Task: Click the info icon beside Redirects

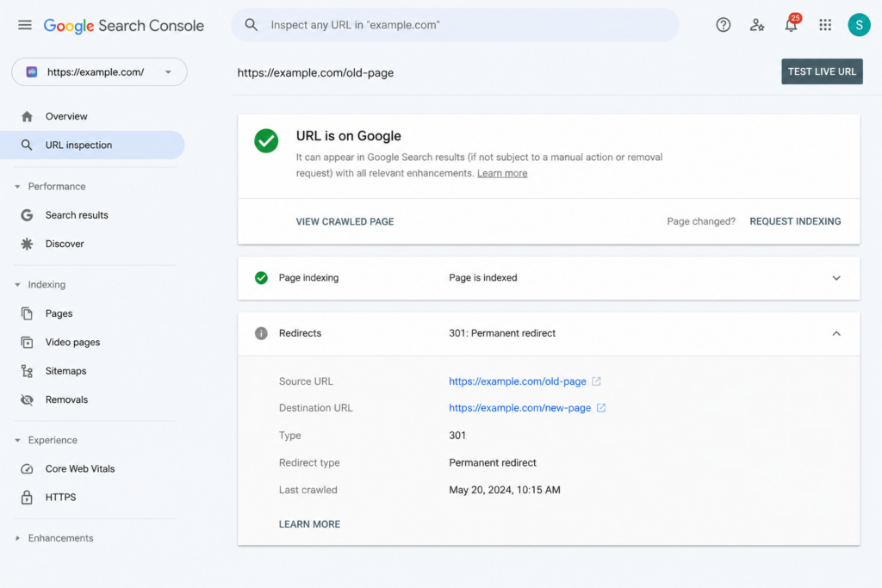Action: coord(261,333)
